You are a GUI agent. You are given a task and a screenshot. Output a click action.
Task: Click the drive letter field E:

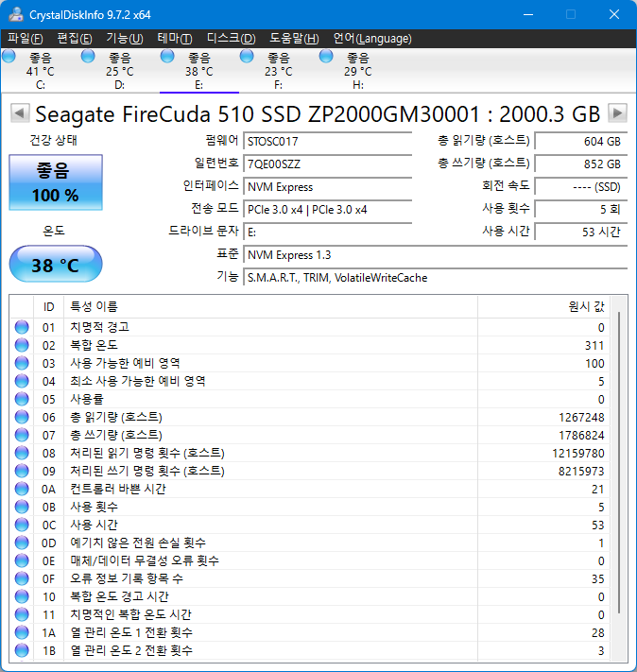click(328, 233)
